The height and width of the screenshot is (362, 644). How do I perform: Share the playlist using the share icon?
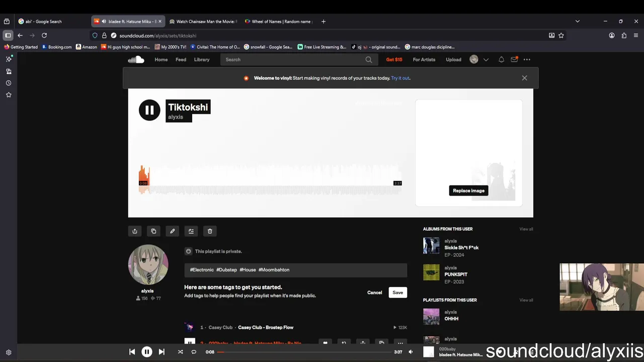(x=135, y=231)
